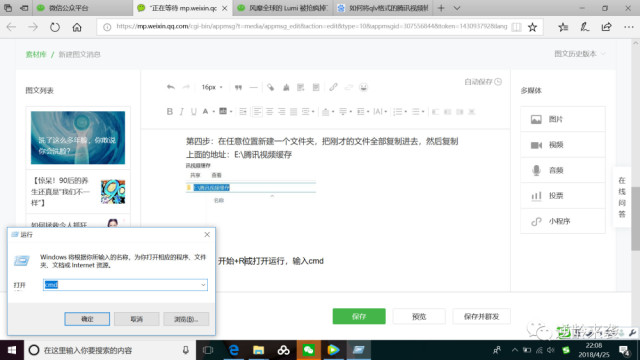Open WeChat from the taskbar
Screen dimensions: 640x360
(x=309, y=350)
